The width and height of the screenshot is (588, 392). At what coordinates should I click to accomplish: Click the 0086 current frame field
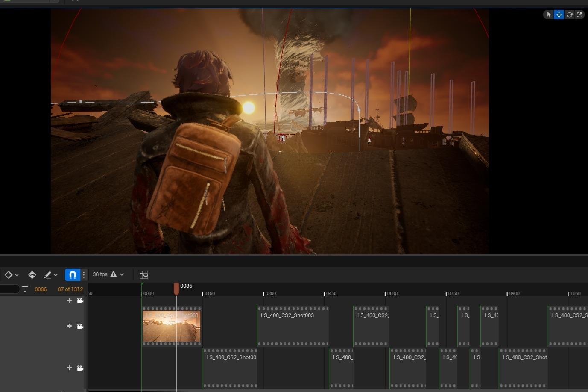pyautogui.click(x=41, y=289)
